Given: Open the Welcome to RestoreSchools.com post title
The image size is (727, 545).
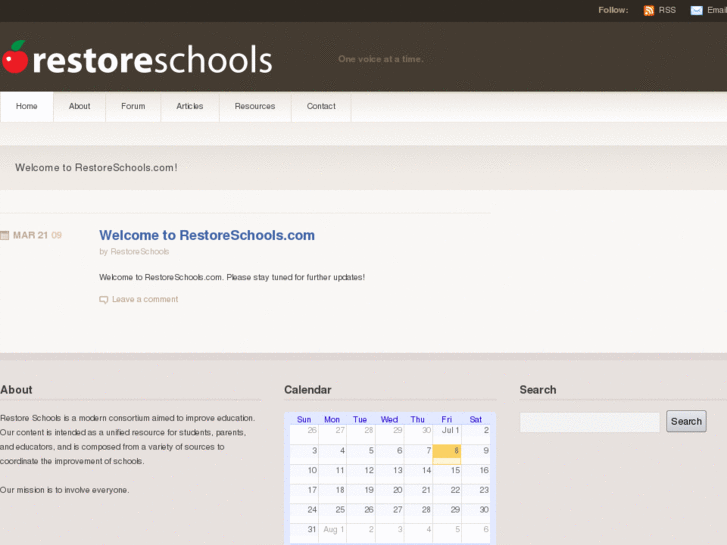Looking at the screenshot, I should point(207,235).
